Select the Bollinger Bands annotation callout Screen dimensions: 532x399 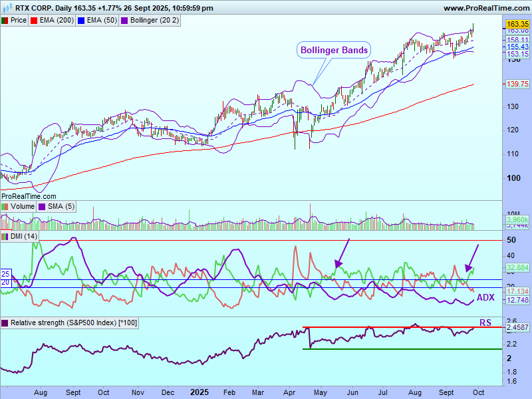pos(334,50)
